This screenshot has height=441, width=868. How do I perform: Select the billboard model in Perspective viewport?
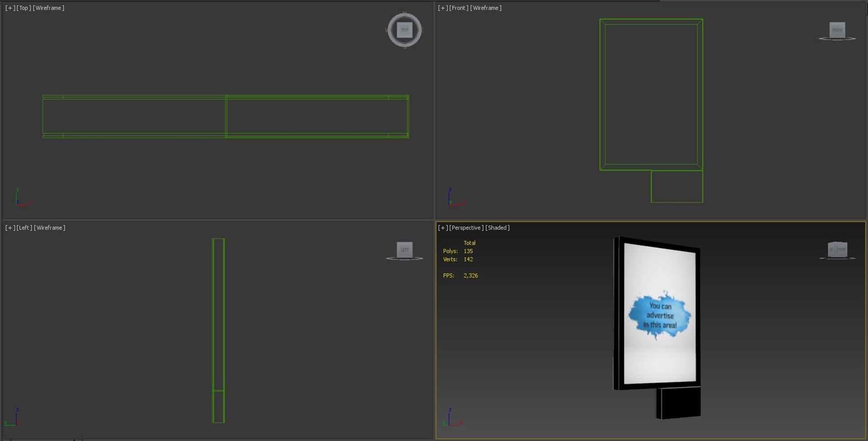[657, 328]
